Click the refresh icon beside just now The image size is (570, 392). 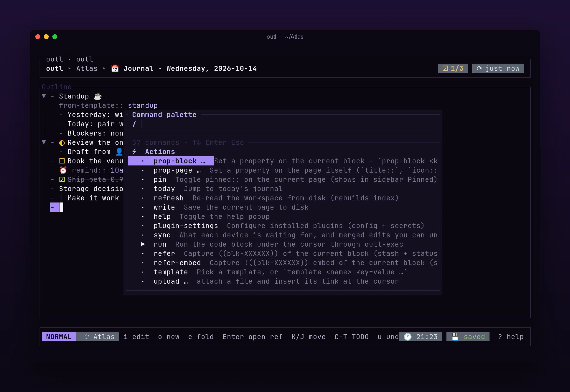pos(479,68)
